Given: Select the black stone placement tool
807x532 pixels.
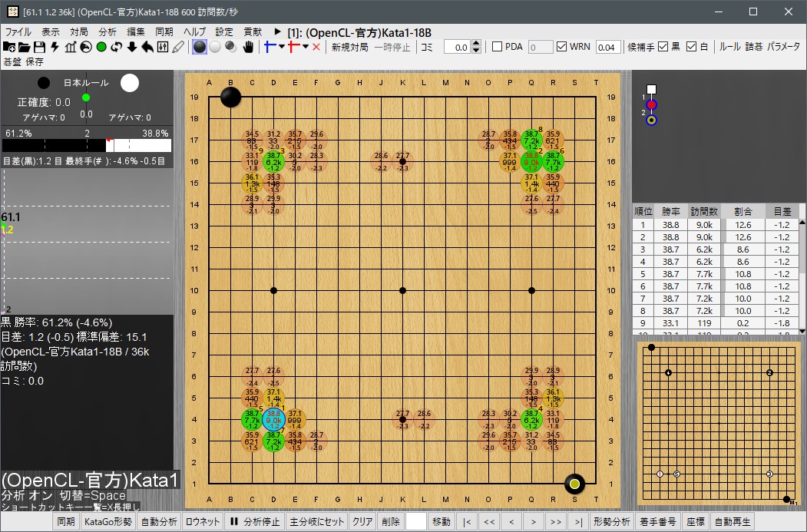Looking at the screenshot, I should click(x=200, y=47).
